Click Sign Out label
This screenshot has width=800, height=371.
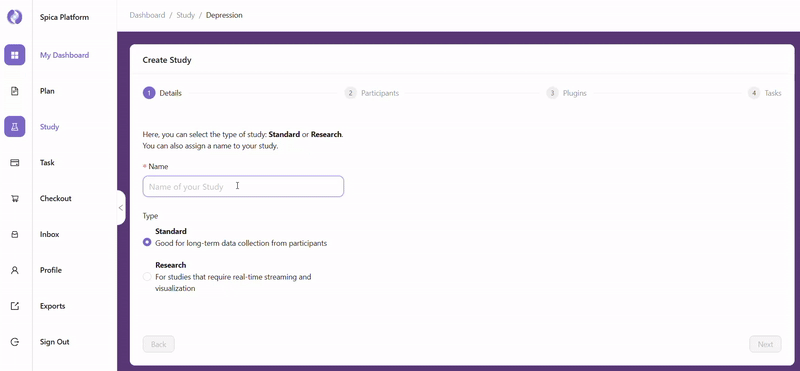coord(55,342)
